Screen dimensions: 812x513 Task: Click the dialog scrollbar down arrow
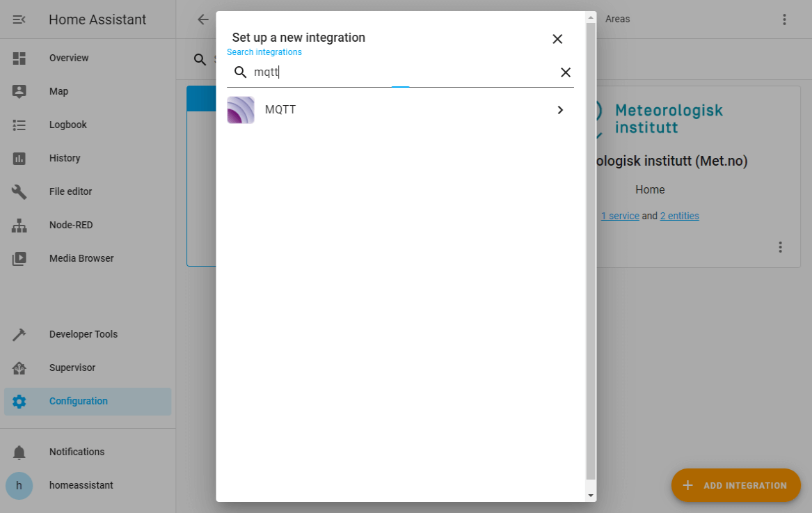pyautogui.click(x=591, y=495)
